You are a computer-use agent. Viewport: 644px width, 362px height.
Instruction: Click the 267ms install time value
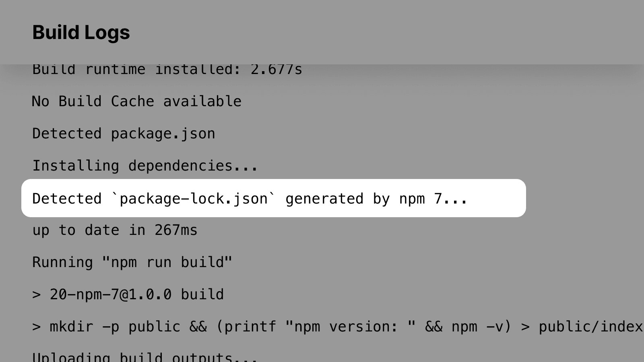(x=176, y=230)
